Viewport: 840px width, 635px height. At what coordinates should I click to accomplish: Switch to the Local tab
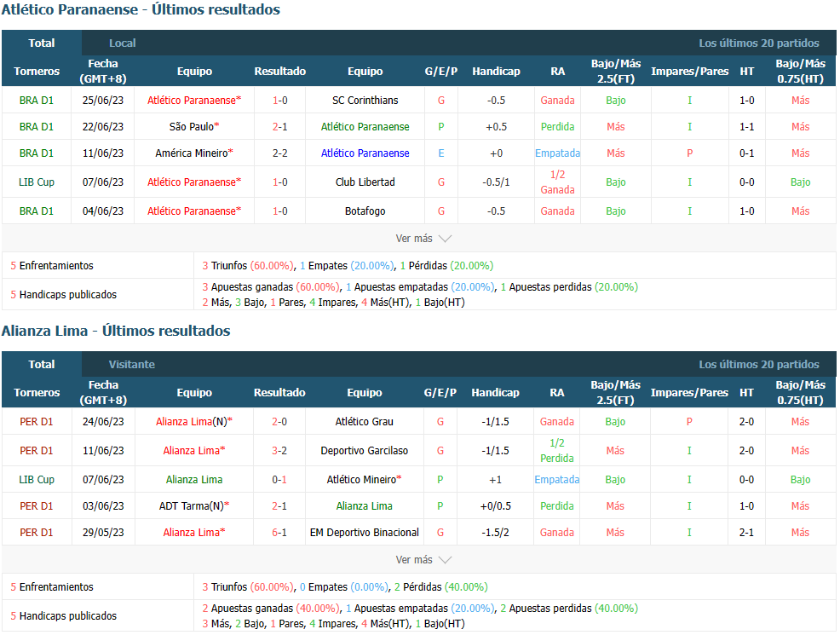point(122,43)
